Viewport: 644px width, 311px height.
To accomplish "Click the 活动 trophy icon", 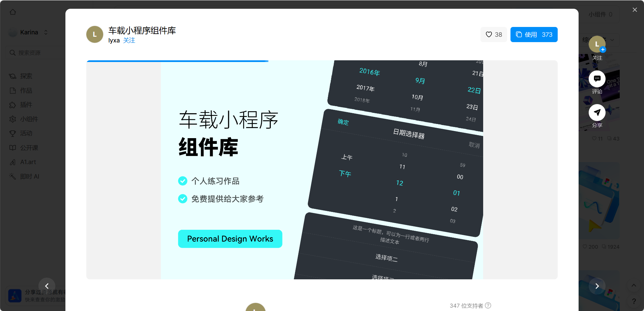I will [x=13, y=133].
